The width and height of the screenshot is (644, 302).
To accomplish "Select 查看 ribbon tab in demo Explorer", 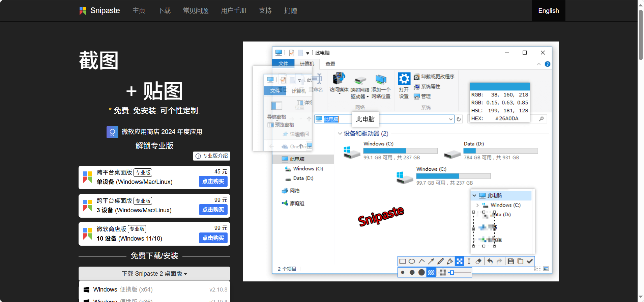I will 330,64.
